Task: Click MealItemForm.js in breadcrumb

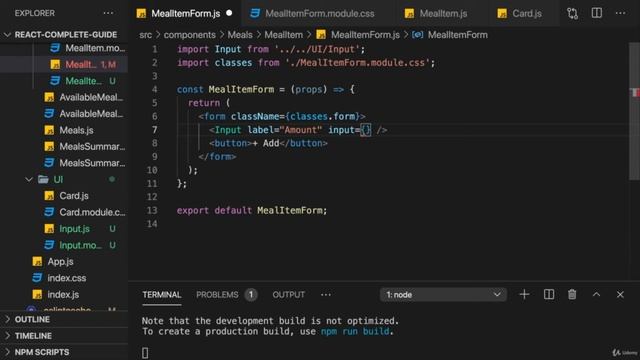Action: (365, 35)
